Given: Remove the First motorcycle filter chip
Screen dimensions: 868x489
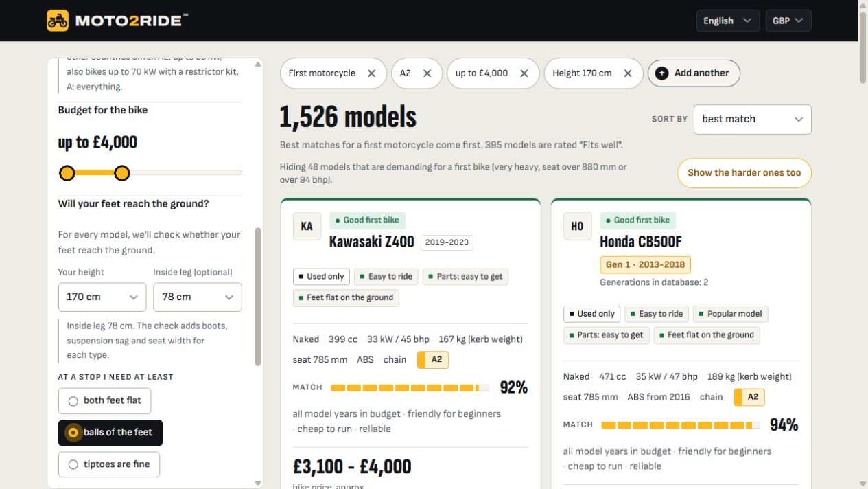Looking at the screenshot, I should pos(371,73).
